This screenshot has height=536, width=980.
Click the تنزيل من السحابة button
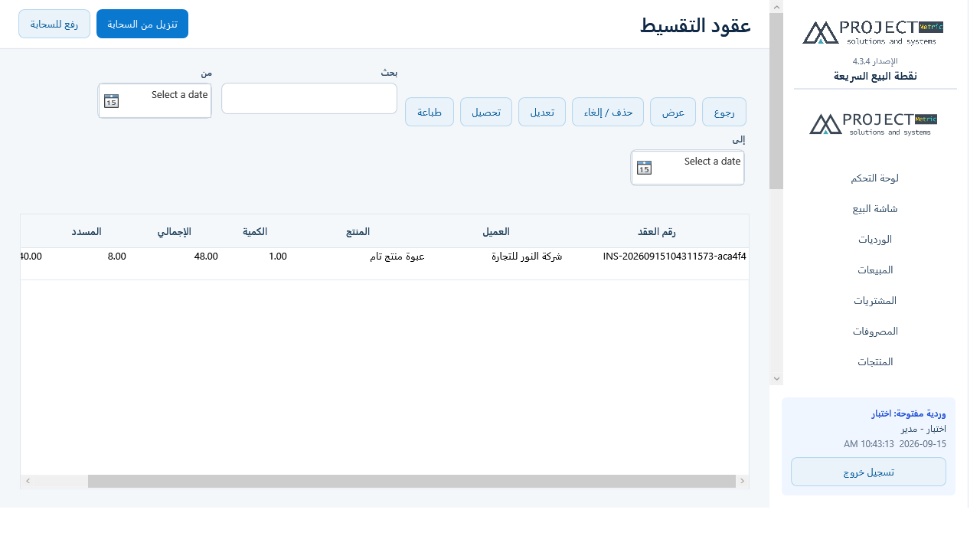[x=142, y=24]
